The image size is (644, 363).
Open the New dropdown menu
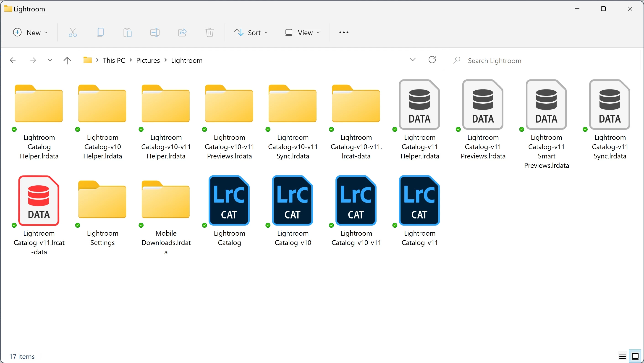coord(30,32)
